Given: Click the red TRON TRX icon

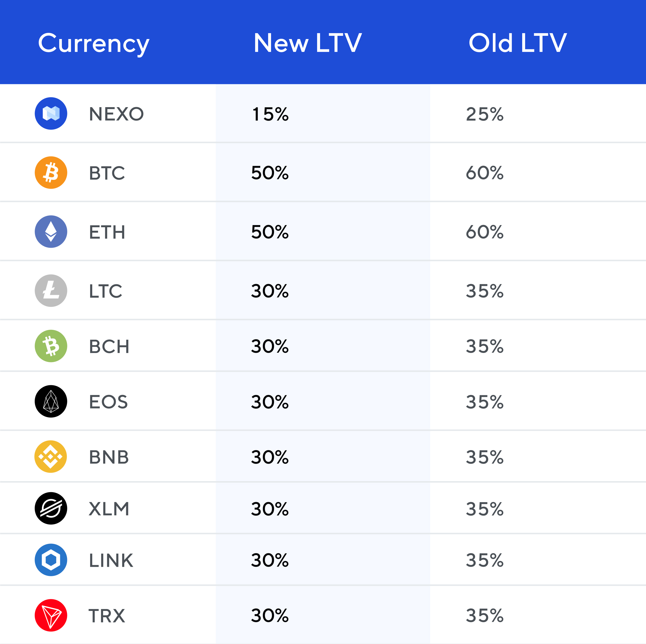Looking at the screenshot, I should 51,615.
